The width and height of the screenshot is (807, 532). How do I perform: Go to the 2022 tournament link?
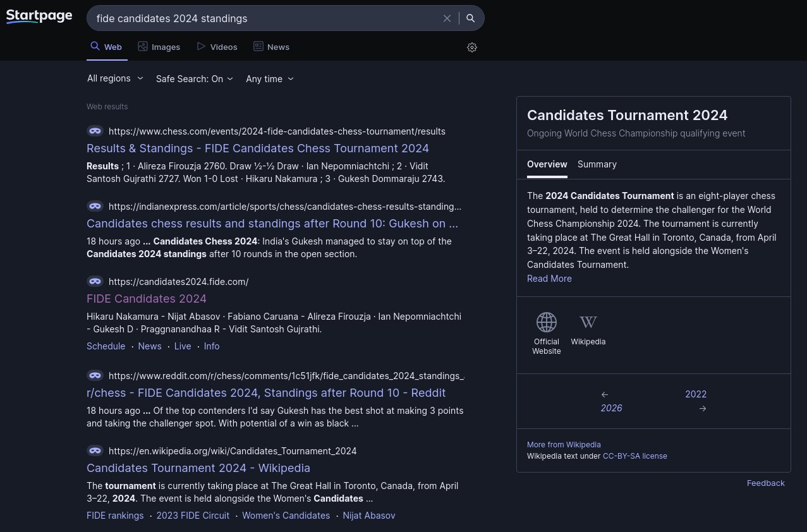[x=696, y=394]
